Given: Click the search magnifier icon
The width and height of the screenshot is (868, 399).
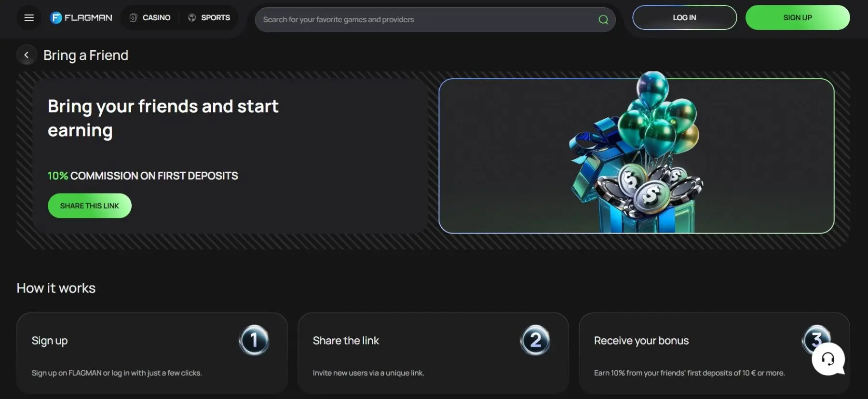Looking at the screenshot, I should [603, 20].
